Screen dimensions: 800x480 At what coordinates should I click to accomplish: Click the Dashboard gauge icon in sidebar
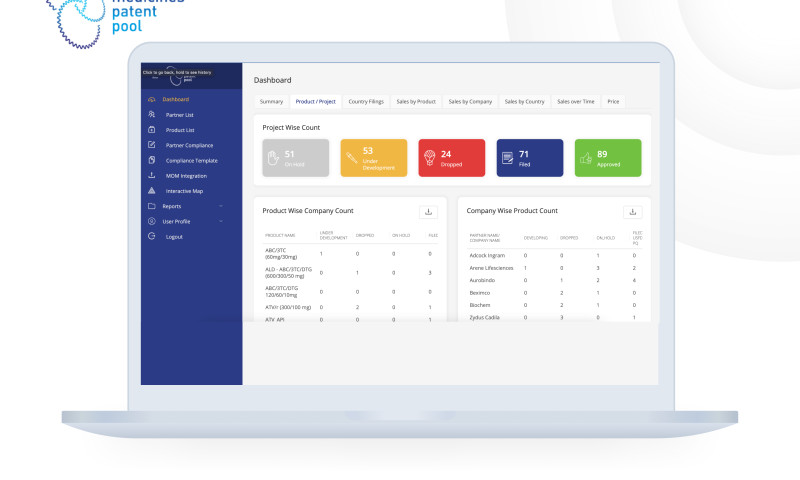[x=151, y=100]
